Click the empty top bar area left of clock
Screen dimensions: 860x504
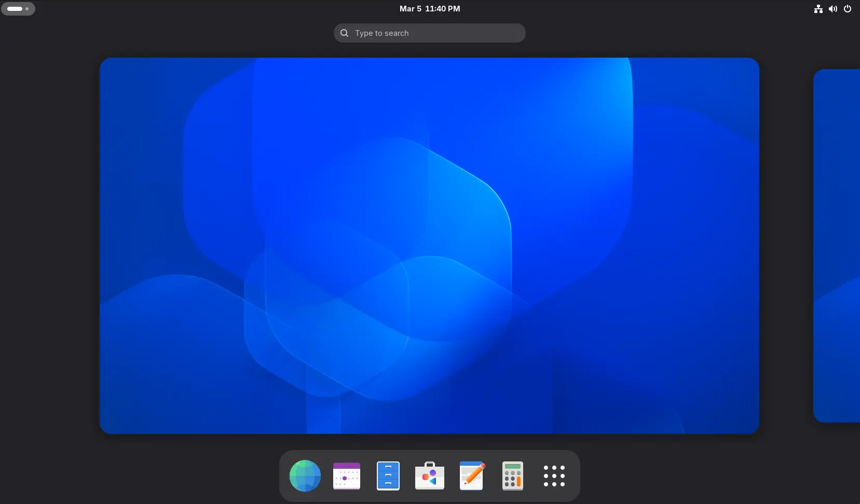click(208, 9)
